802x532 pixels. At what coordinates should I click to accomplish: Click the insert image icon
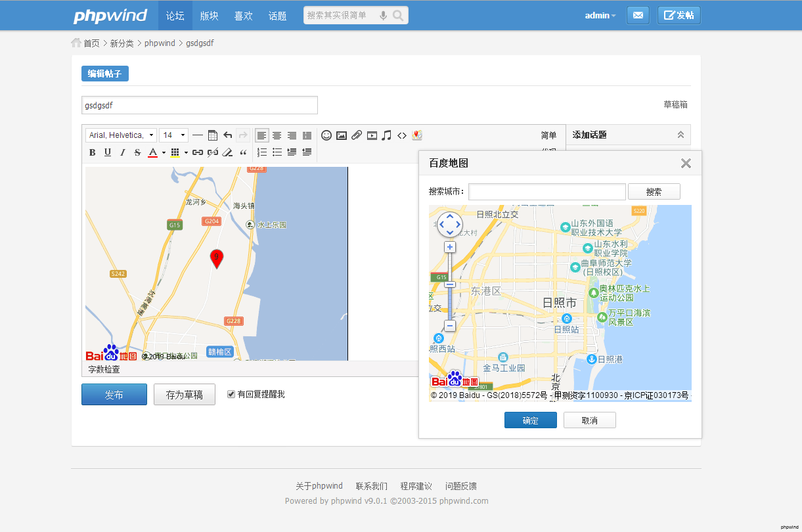coord(342,135)
